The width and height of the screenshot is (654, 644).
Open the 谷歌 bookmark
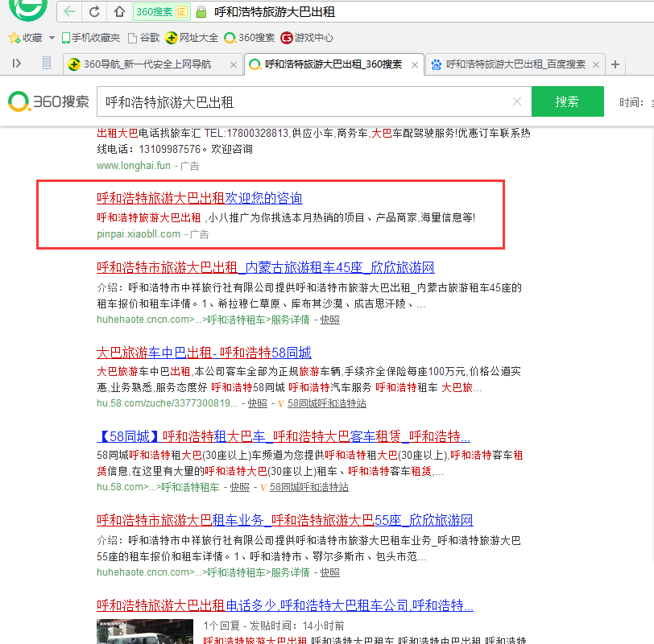click(x=144, y=38)
